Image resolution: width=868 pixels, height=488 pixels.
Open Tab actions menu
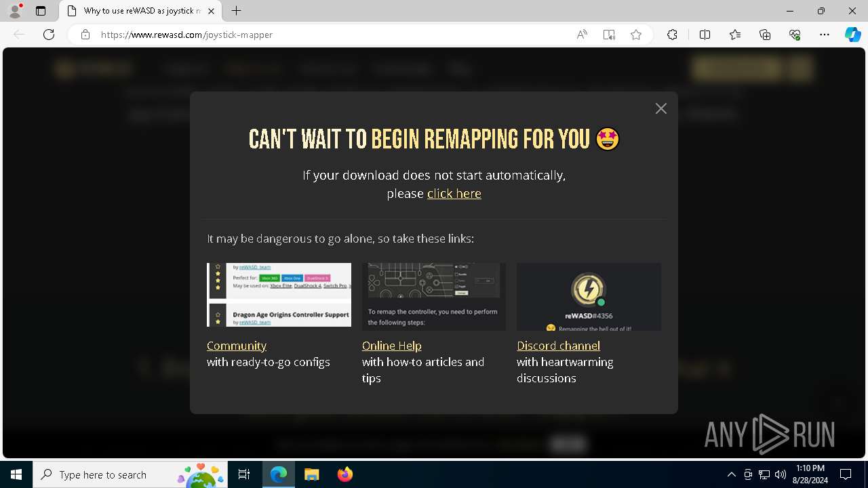[x=41, y=11]
